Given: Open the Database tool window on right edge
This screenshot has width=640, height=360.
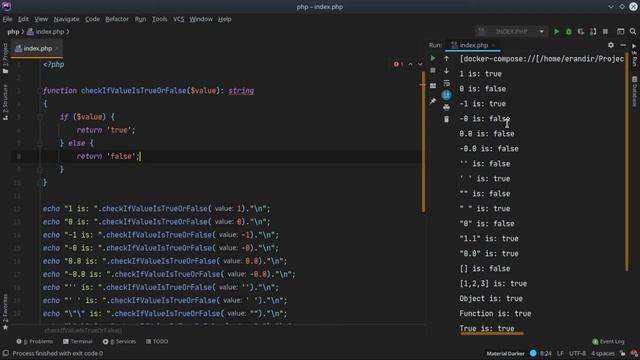Looking at the screenshot, I should [x=635, y=91].
